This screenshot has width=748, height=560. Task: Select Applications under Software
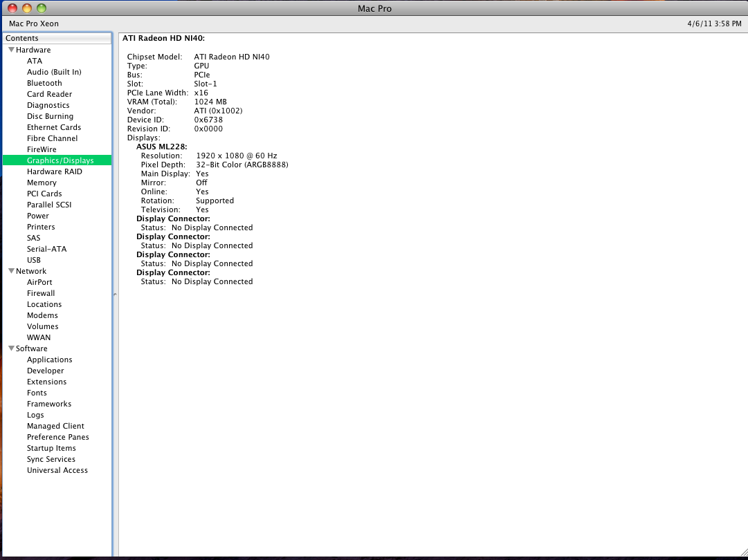[x=50, y=360]
